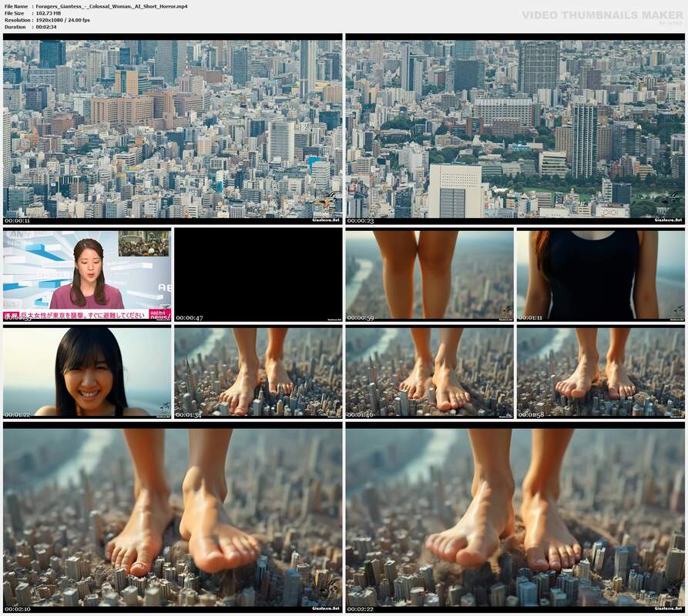Viewport: 688px width, 616px height.
Task: Select the black frame thumbnail at 00:00:47
Action: (x=258, y=274)
